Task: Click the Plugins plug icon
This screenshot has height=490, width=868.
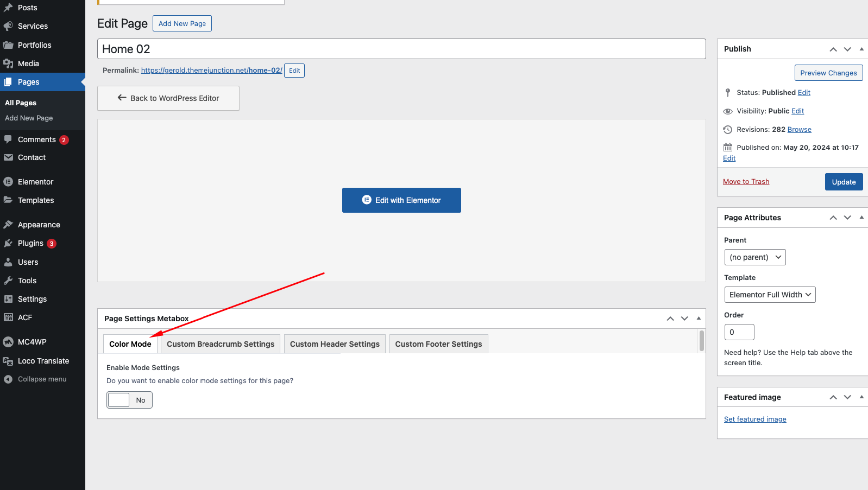Action: coord(8,243)
